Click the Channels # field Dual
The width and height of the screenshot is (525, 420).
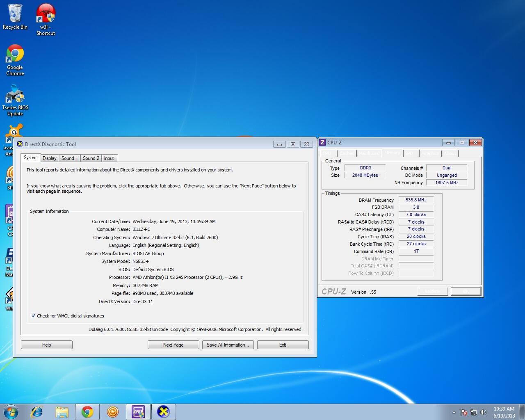pyautogui.click(x=447, y=168)
